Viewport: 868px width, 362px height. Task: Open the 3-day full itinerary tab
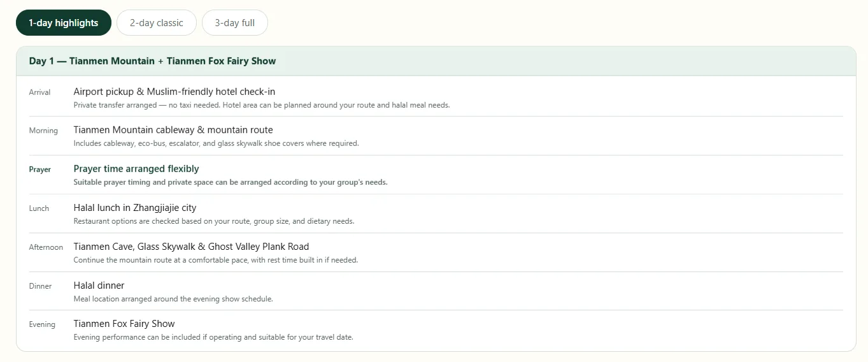tap(234, 23)
